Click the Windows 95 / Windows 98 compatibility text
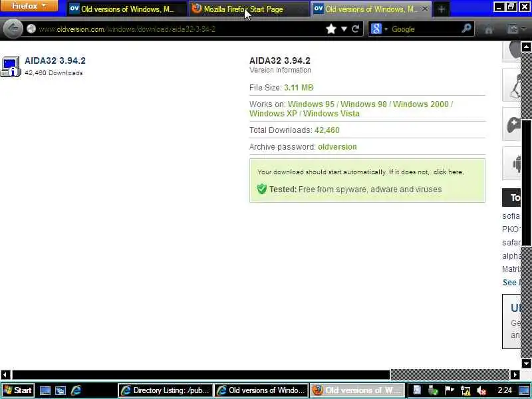 (337, 104)
